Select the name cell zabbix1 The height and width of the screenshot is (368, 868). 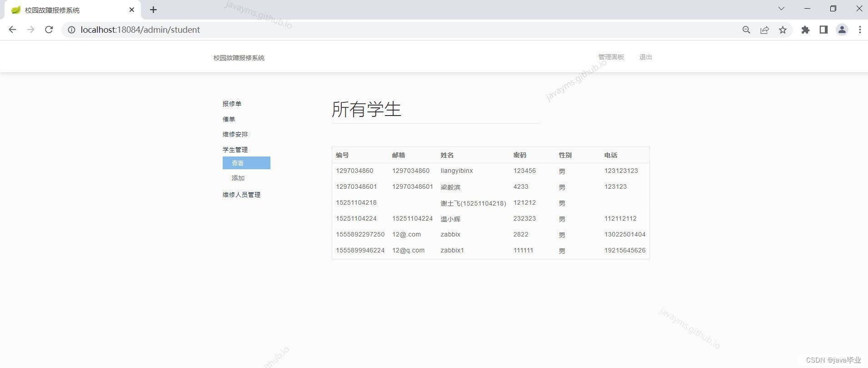[452, 251]
